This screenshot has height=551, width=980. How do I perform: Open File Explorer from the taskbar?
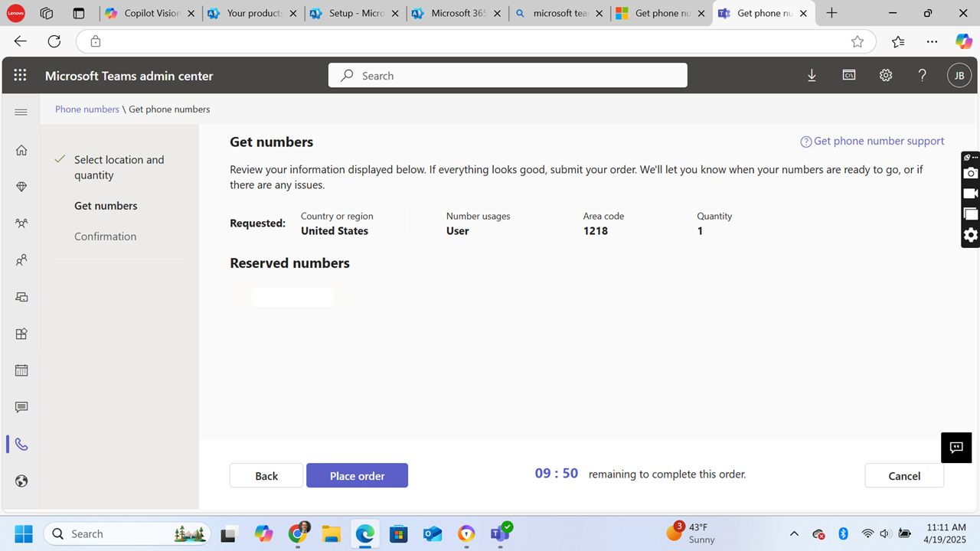(x=331, y=533)
